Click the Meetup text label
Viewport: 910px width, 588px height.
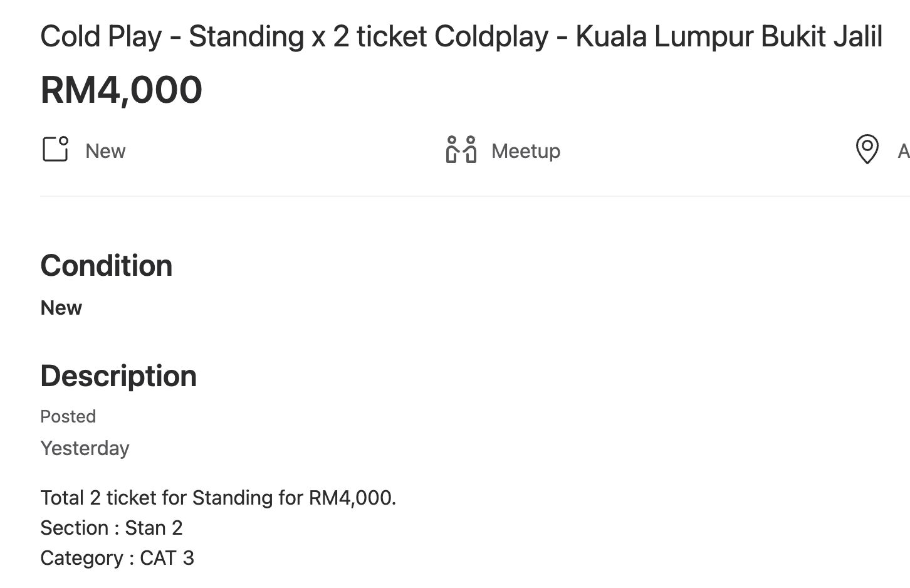click(x=525, y=150)
